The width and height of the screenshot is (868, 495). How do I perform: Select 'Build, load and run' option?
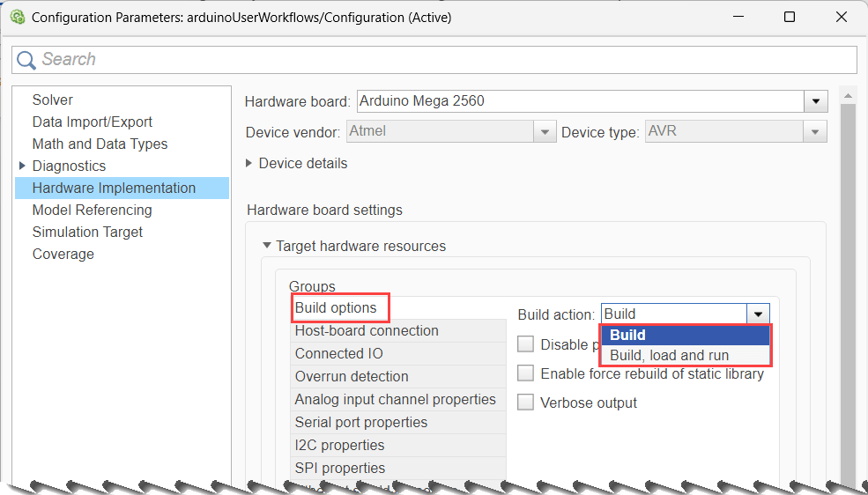click(669, 356)
